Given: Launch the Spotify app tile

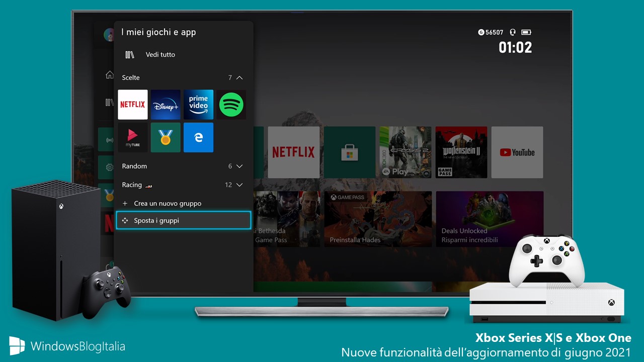Looking at the screenshot, I should 231,105.
